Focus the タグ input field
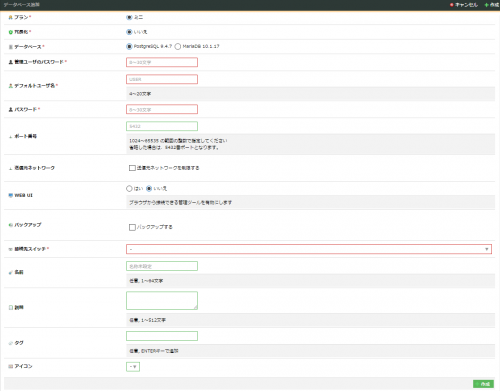 pyautogui.click(x=162, y=336)
